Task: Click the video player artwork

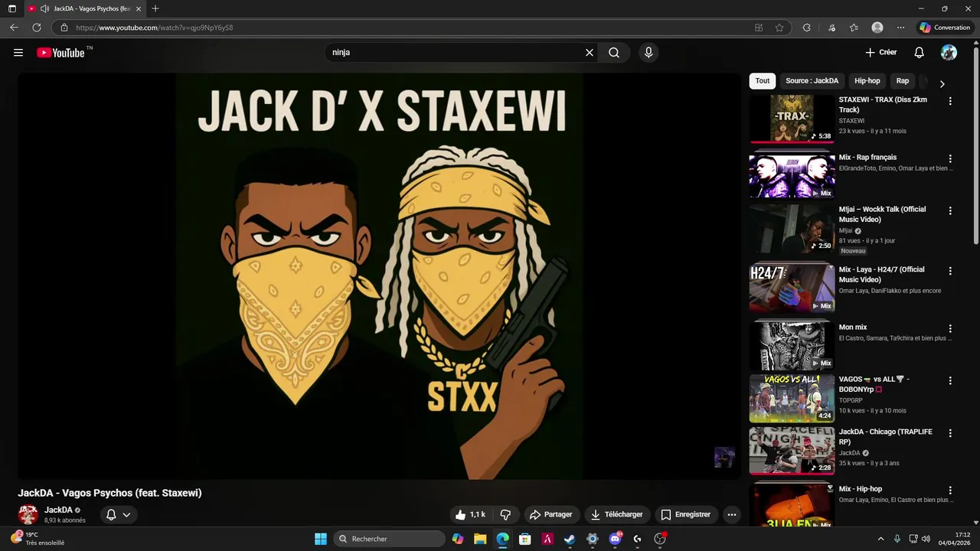Action: pos(380,276)
